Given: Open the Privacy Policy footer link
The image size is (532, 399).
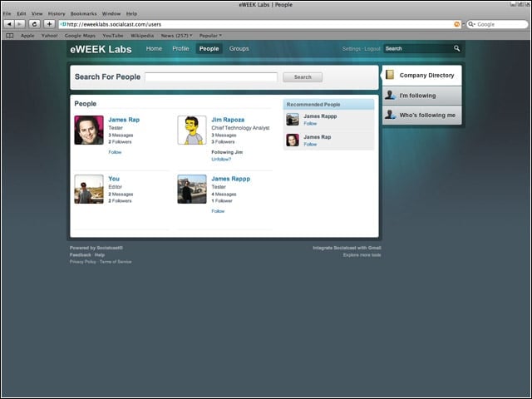Looking at the screenshot, I should (x=83, y=262).
